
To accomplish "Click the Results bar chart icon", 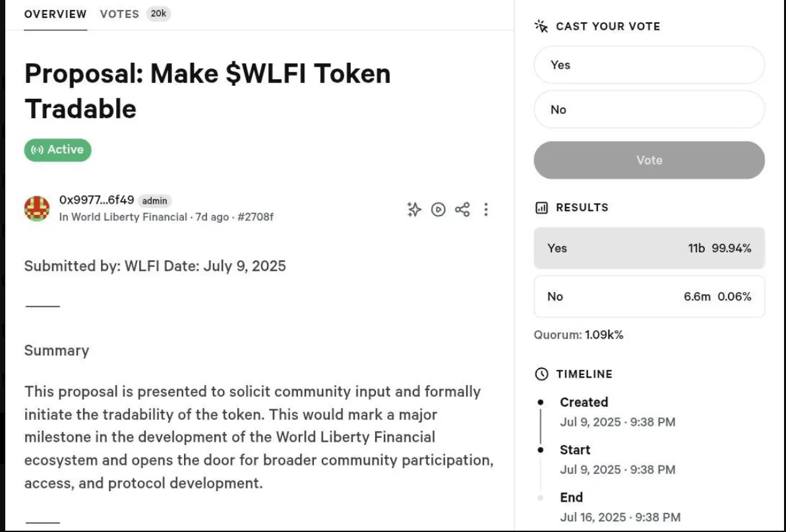I will (541, 208).
